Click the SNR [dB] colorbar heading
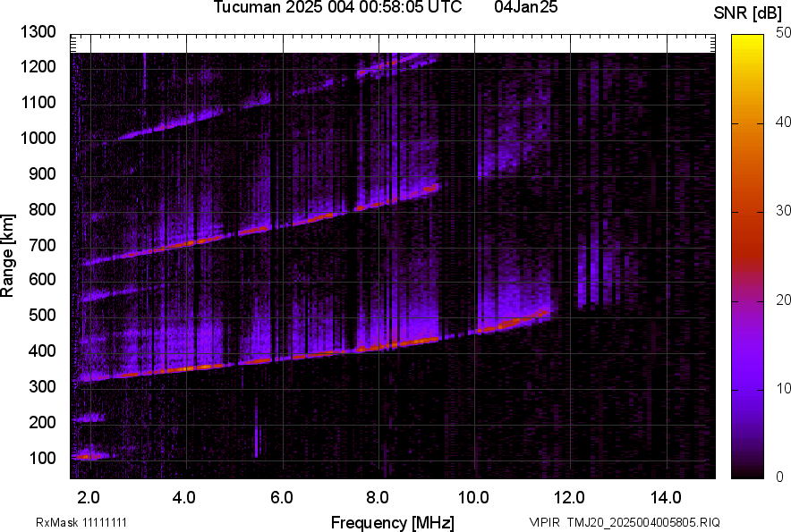The height and width of the screenshot is (532, 791). pos(749,13)
